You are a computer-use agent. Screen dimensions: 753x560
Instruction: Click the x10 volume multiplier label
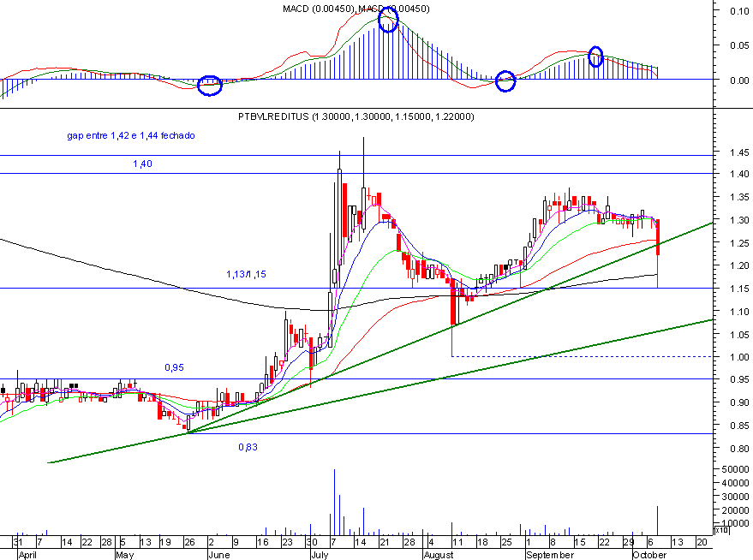[721, 530]
